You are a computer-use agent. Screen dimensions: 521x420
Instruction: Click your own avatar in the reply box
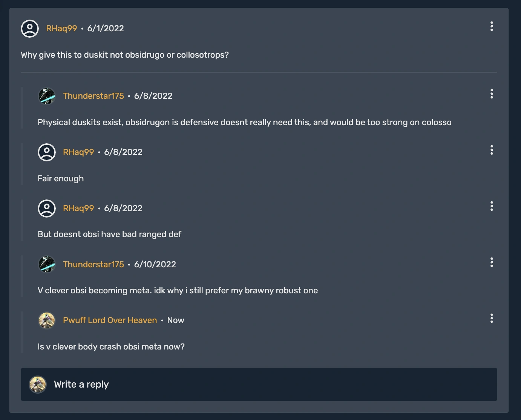click(38, 384)
